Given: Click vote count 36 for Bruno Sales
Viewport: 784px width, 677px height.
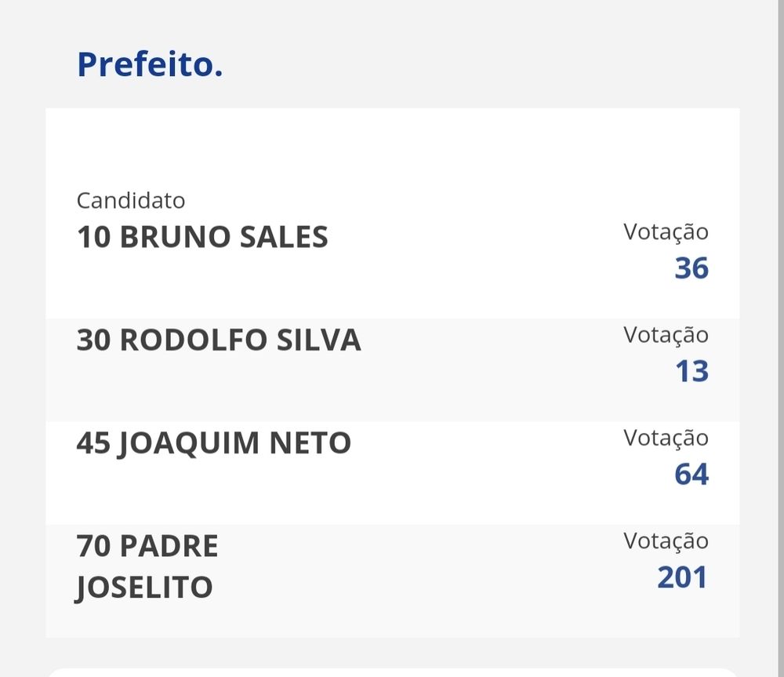Looking at the screenshot, I should click(x=691, y=268).
